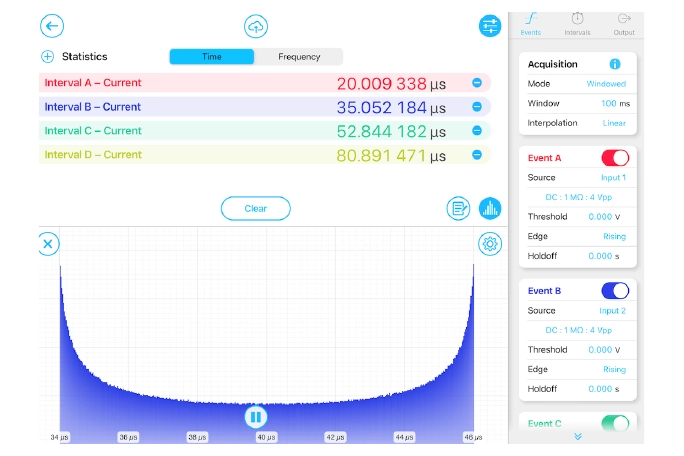Select the Frequency statistics tab
Image resolution: width=684 pixels, height=456 pixels.
point(299,57)
